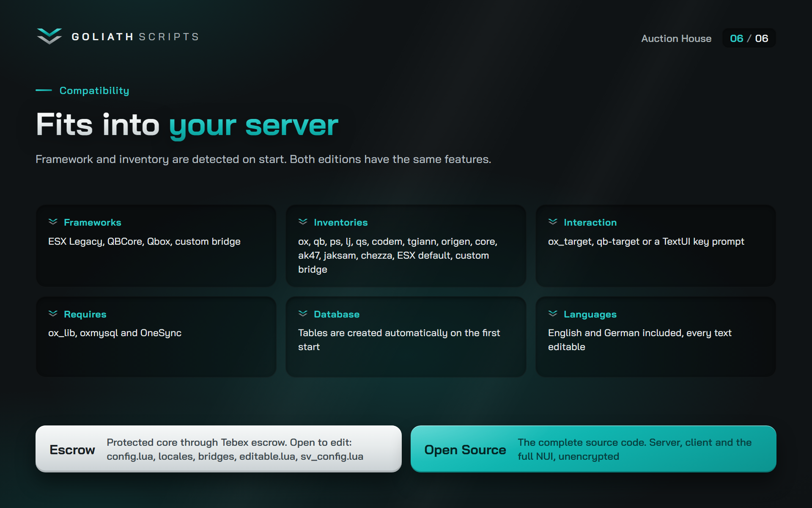Click the chevron icon beside Interaction
Image resolution: width=812 pixels, height=508 pixels.
click(553, 222)
